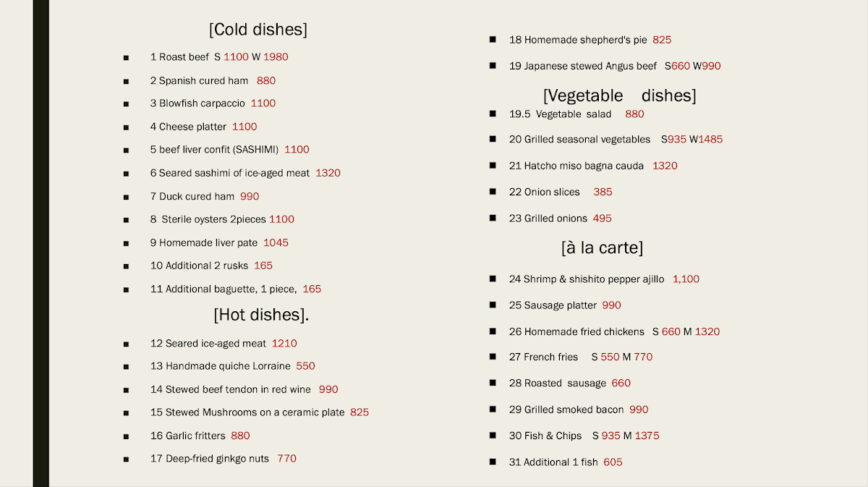Click the [Cold dishes] heading

[258, 30]
